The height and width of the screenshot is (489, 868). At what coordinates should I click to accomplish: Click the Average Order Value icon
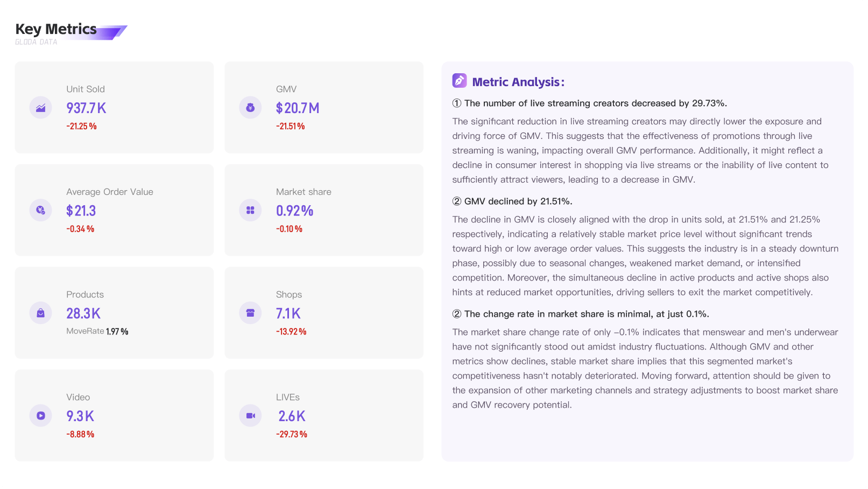[x=40, y=210]
